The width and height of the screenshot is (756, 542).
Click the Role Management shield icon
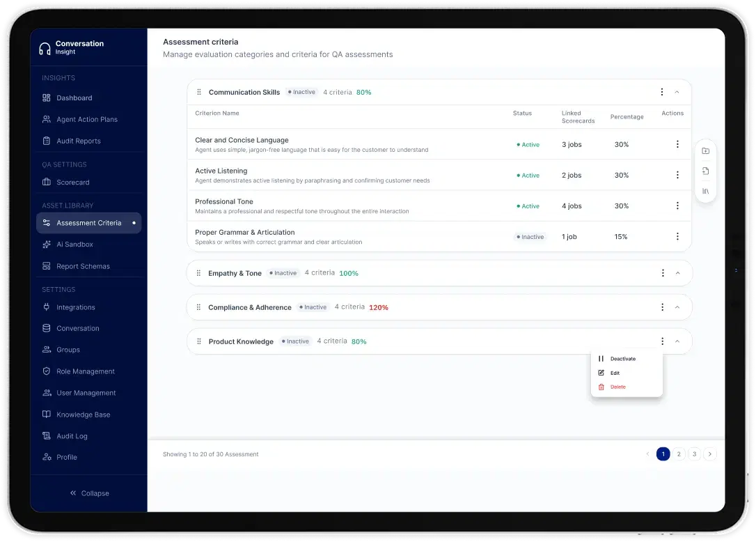tap(46, 371)
